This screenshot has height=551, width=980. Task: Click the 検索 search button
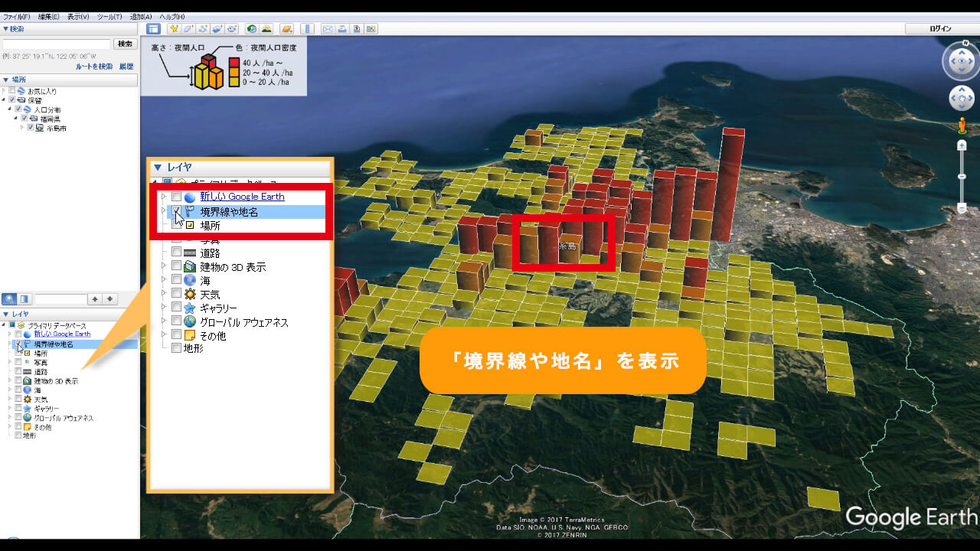pyautogui.click(x=126, y=44)
